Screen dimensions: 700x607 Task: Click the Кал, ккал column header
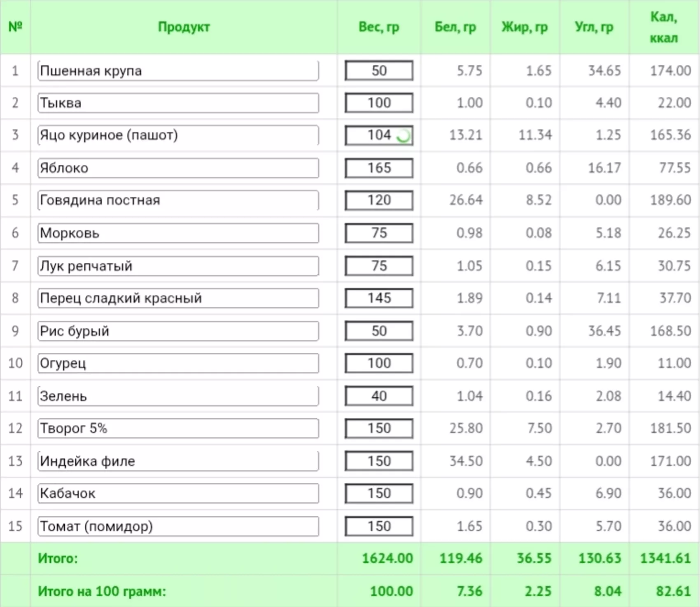(663, 27)
